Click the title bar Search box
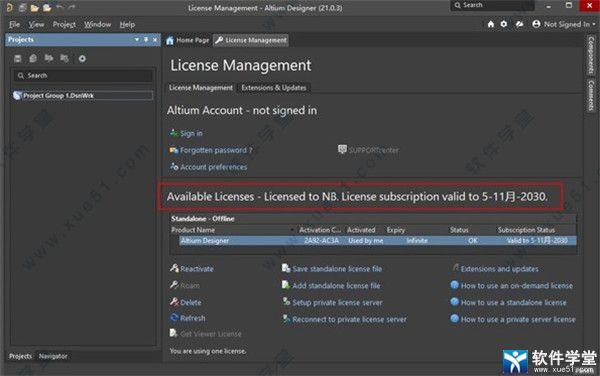 pyautogui.click(x=492, y=5)
